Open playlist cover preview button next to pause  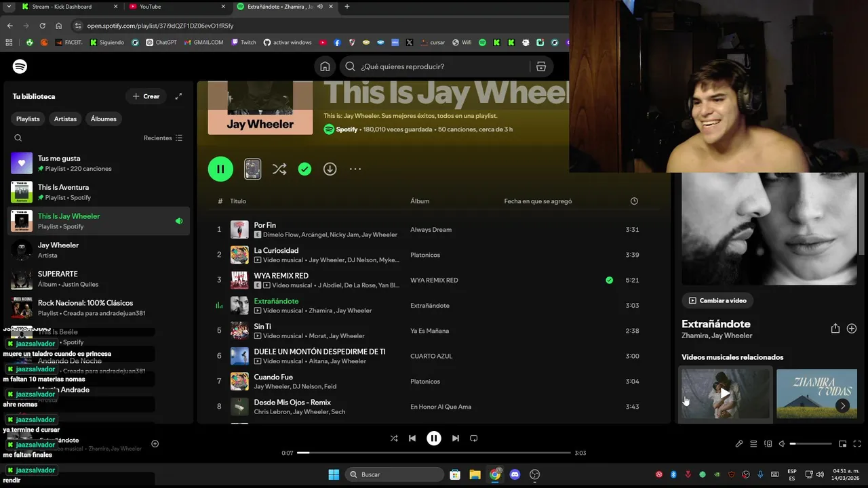(x=252, y=169)
